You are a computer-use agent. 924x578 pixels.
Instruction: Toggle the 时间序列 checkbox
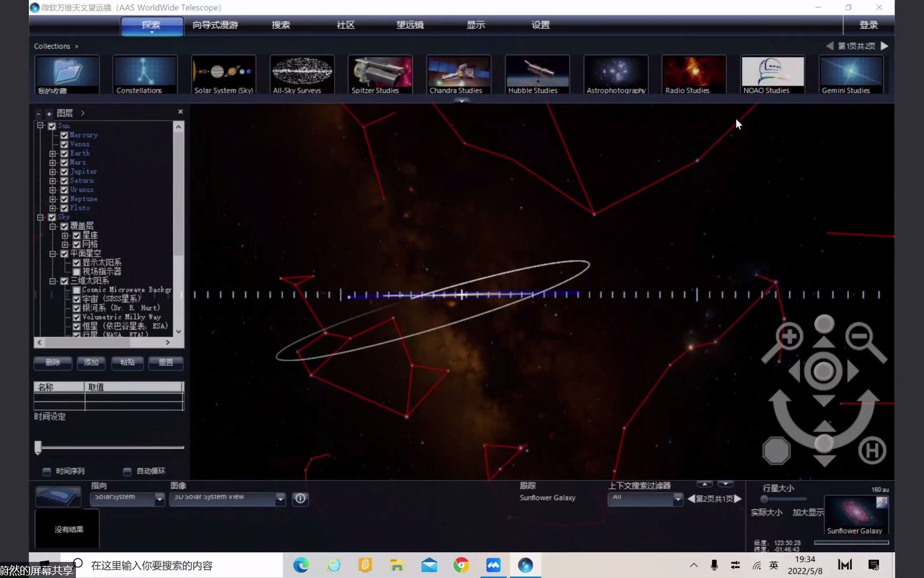pyautogui.click(x=47, y=471)
